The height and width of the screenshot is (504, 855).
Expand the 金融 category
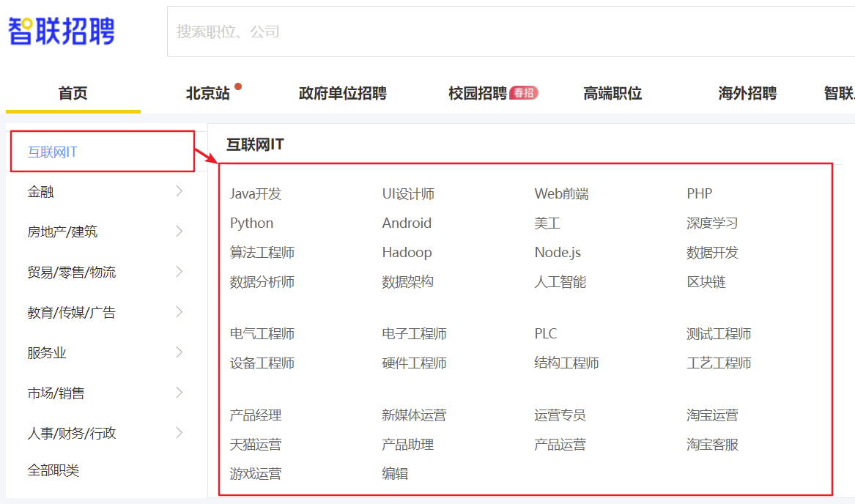tap(44, 191)
